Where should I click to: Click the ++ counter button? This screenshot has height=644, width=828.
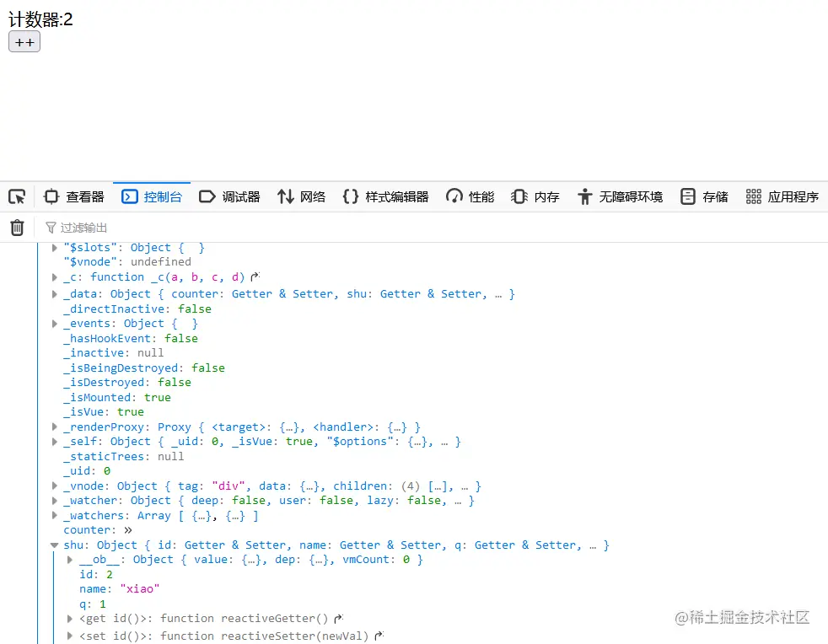click(x=24, y=41)
